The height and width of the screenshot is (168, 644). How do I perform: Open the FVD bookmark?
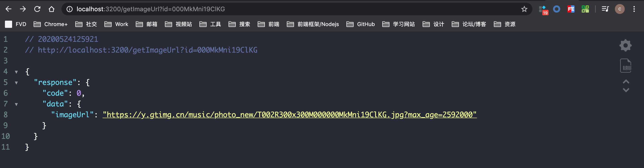pyautogui.click(x=15, y=24)
